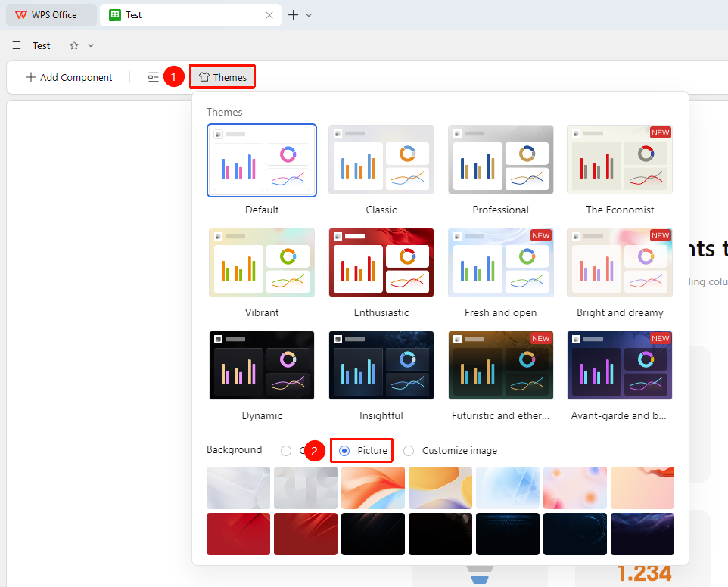Click Add Component

click(69, 77)
